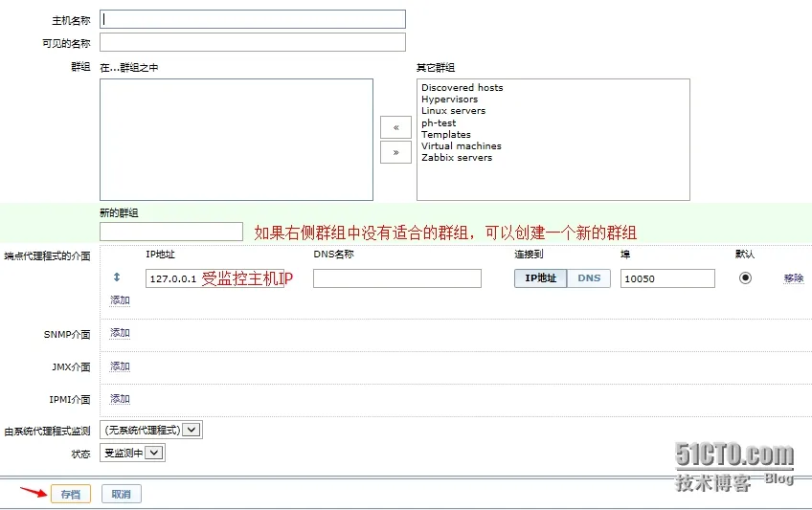Click the host name (主机名称) input field
Viewport: 812px width, 510px height.
pyautogui.click(x=253, y=20)
